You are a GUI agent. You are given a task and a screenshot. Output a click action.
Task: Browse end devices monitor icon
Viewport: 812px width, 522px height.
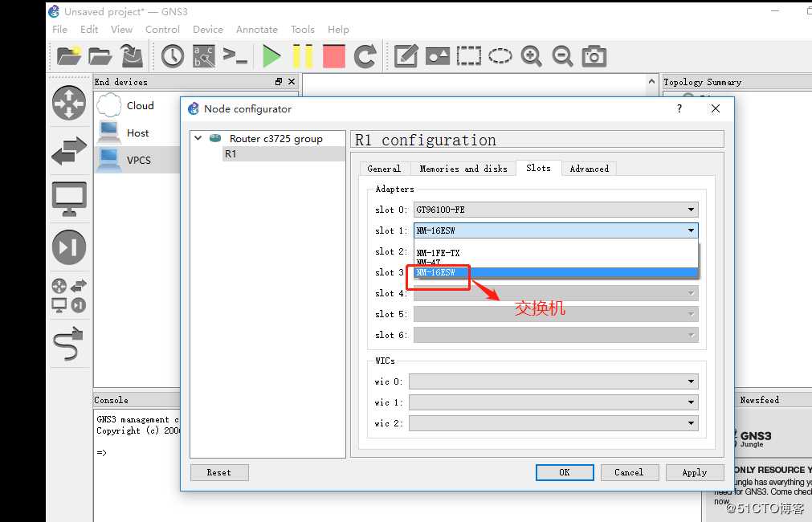tap(69, 199)
